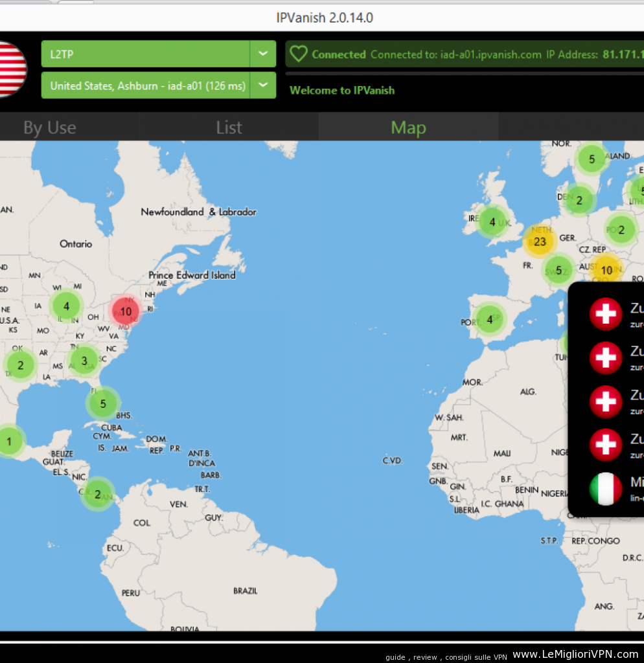Click the "IP Address:" label

(572, 54)
